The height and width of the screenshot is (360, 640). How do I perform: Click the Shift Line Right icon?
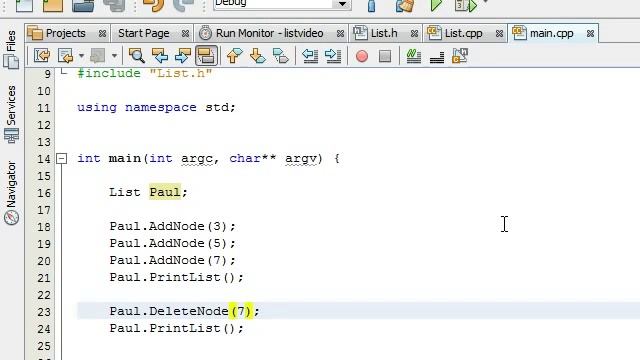(x=333, y=56)
